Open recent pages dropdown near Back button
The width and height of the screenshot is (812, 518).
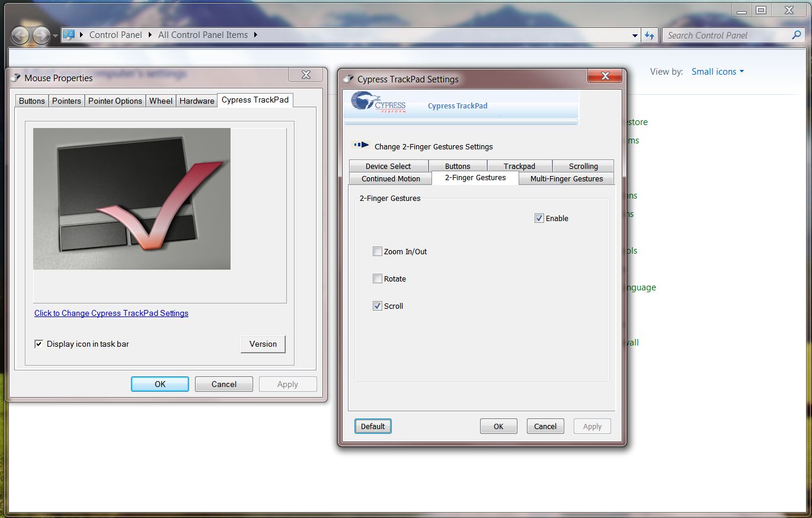pyautogui.click(x=55, y=36)
